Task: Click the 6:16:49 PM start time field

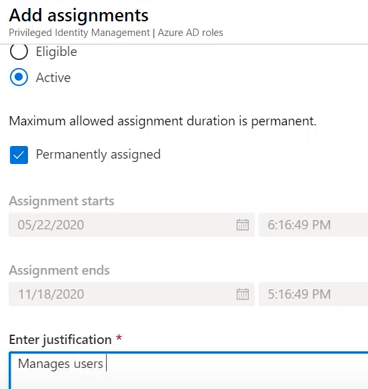Action: 313,225
